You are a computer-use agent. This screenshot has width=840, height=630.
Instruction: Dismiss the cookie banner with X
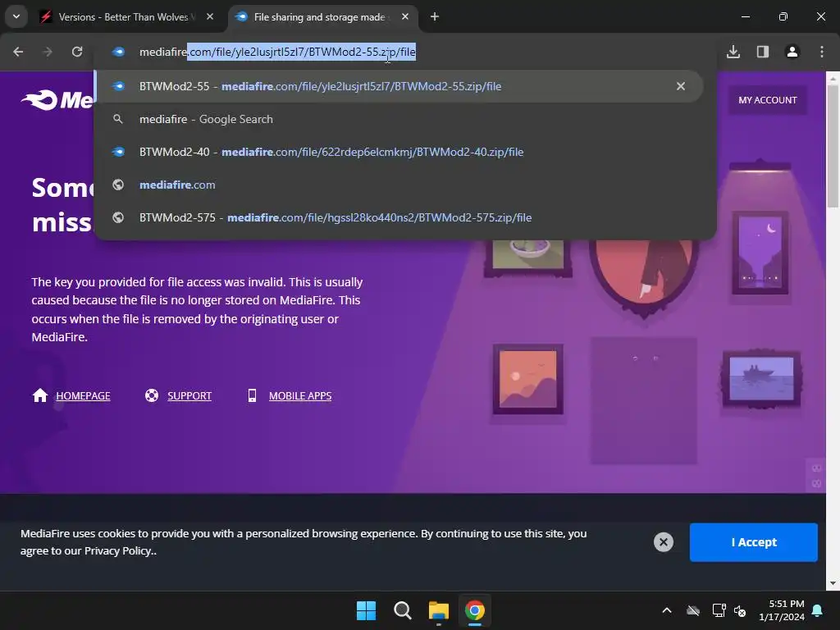pyautogui.click(x=663, y=542)
